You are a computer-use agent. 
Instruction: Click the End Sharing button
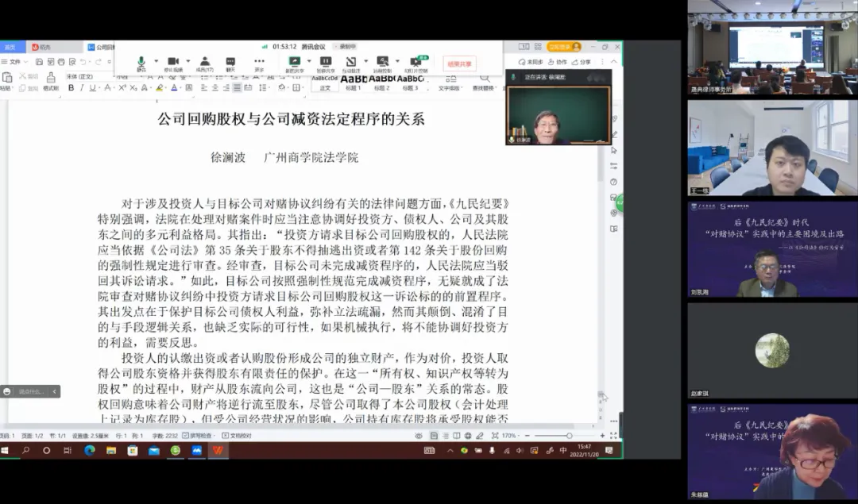pyautogui.click(x=460, y=64)
